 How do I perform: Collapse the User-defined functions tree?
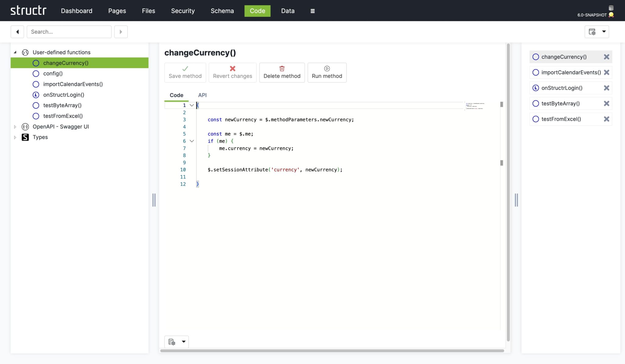(x=15, y=52)
